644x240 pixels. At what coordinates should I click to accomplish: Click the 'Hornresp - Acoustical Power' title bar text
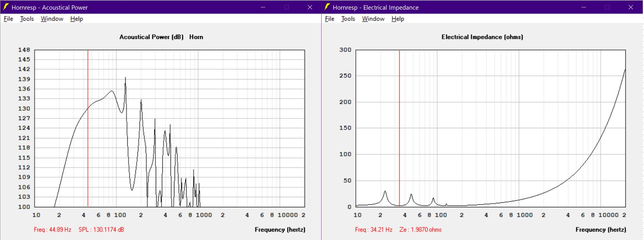[50, 7]
